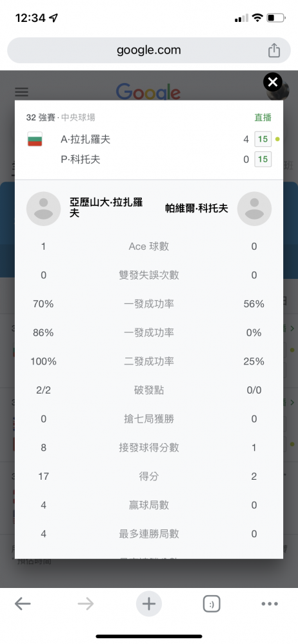298x644 pixels.
Task: Select player name A·拉扎羅夫
Action: point(86,140)
